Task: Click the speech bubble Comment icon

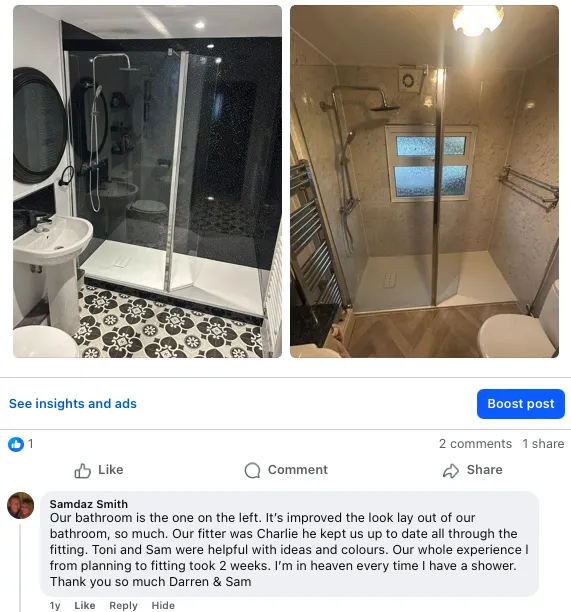Action: click(253, 470)
